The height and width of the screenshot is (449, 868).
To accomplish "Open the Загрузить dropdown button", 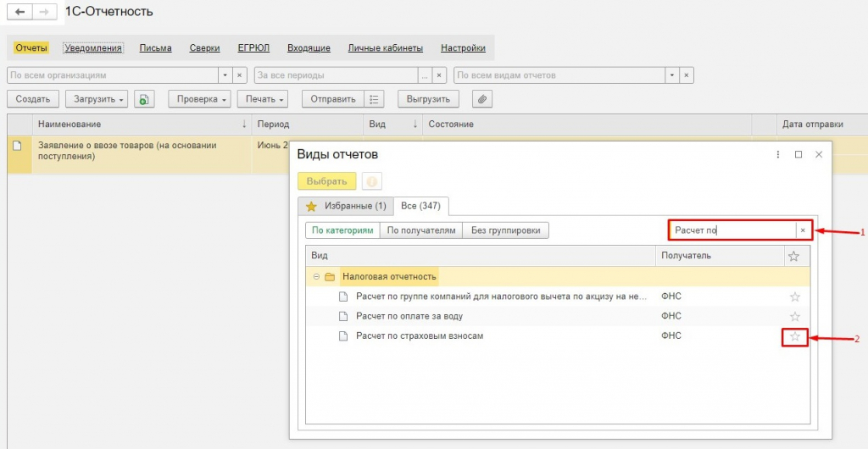I will tap(97, 99).
